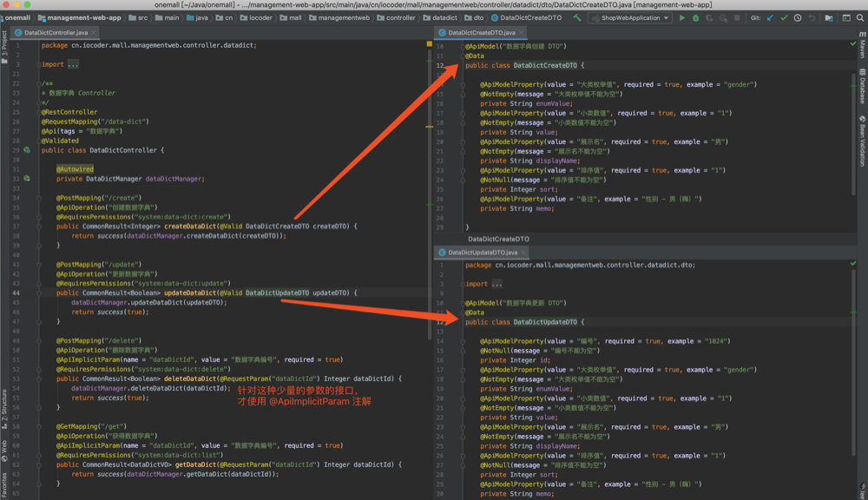Click the gutter bean icon beside DataDictController class
Image resolution: width=868 pixels, height=500 pixels.
(27, 150)
